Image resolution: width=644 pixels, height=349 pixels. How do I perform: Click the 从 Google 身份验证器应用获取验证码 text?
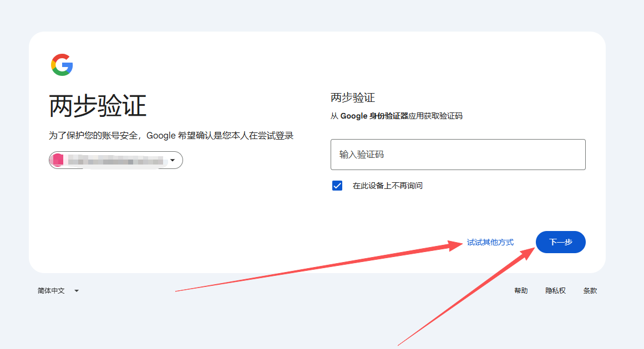397,116
